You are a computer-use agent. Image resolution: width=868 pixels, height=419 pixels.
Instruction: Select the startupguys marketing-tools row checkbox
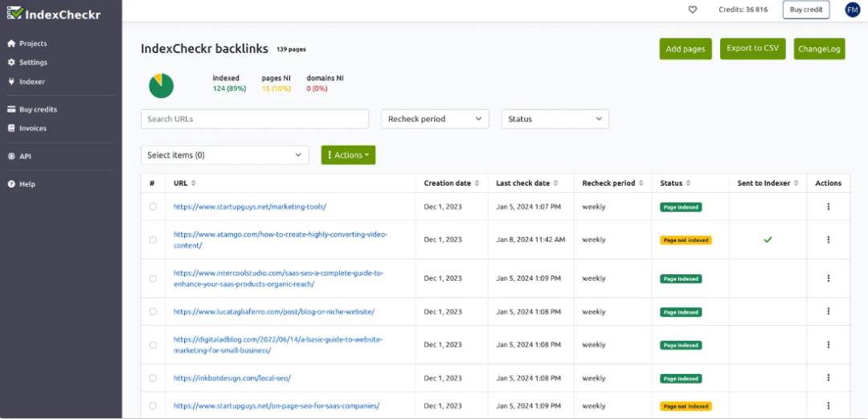coord(153,207)
